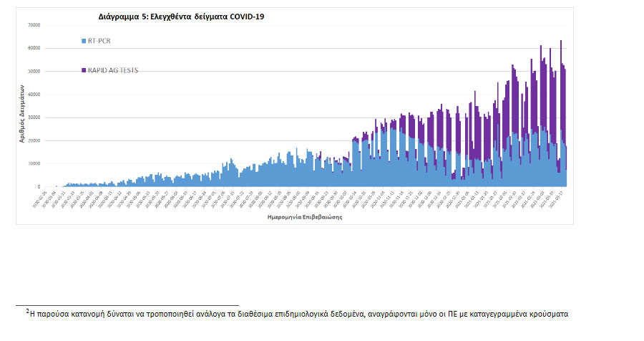Image resolution: width=644 pixels, height=341 pixels.
Task: Click the 30000 y-axis tick label
Action: point(33,117)
